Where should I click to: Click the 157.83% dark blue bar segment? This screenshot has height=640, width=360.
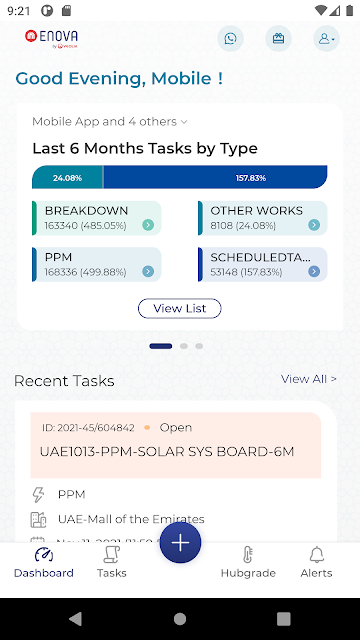pyautogui.click(x=215, y=177)
